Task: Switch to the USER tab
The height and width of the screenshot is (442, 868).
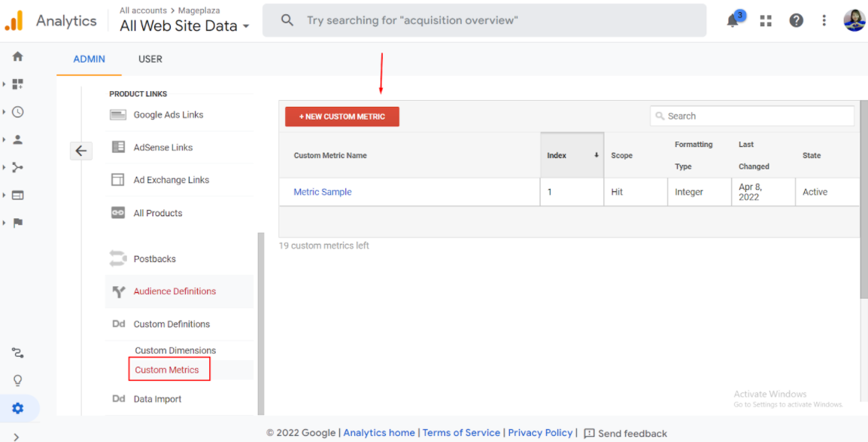Action: tap(150, 59)
